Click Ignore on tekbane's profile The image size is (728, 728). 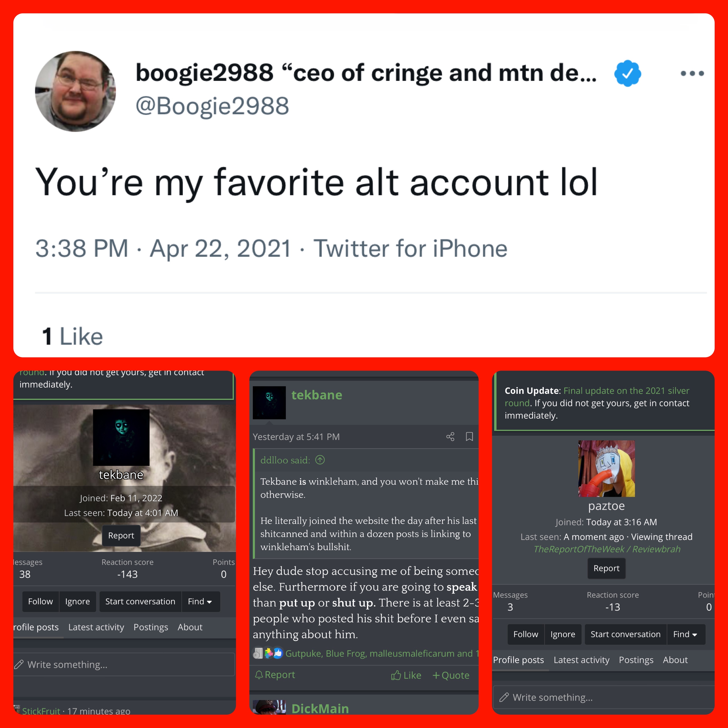[78, 601]
